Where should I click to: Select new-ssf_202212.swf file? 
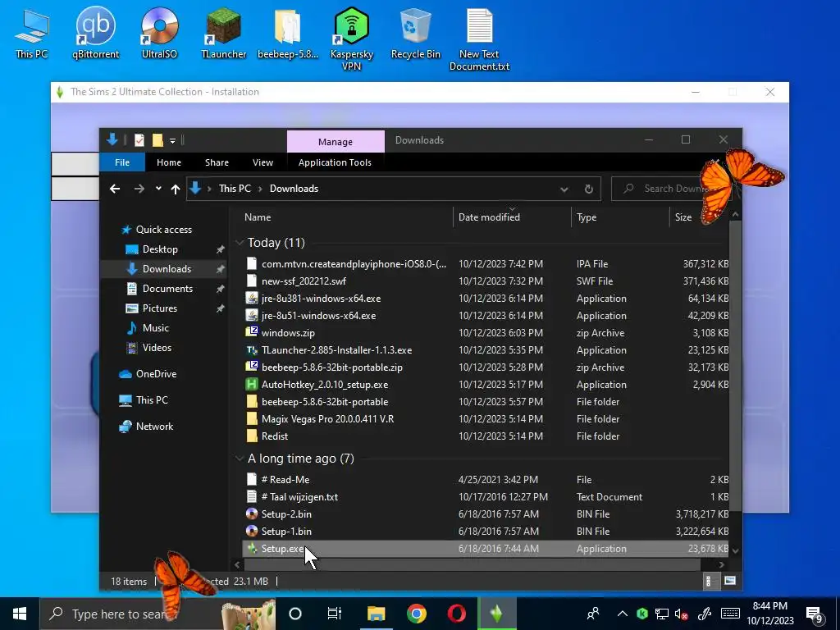pyautogui.click(x=304, y=281)
